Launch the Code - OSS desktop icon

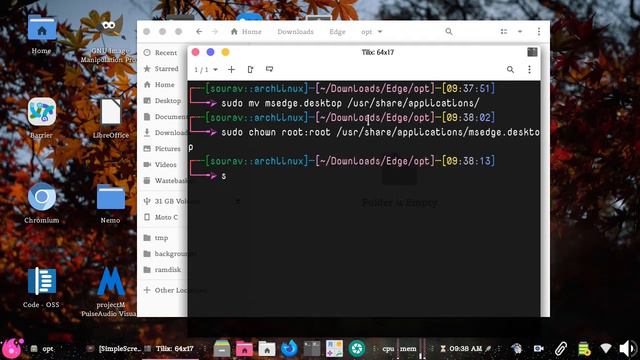click(x=42, y=288)
